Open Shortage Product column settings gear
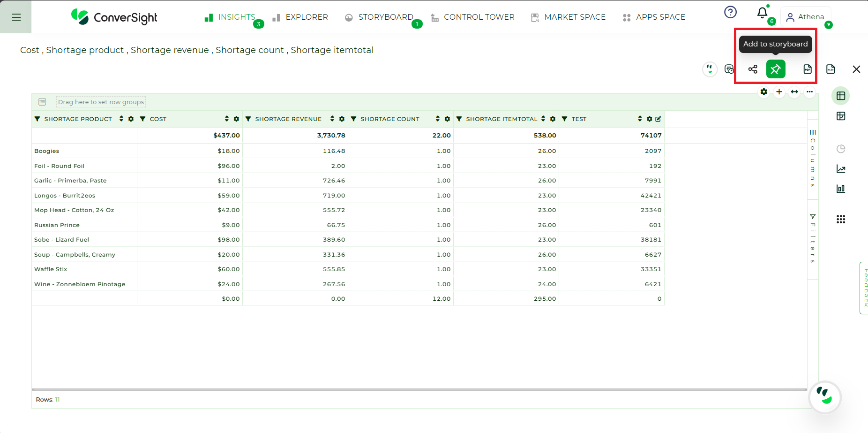 tap(131, 119)
